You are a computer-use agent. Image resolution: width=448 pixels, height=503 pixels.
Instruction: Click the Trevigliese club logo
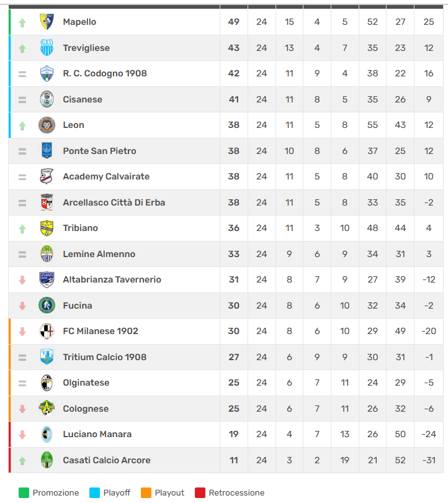(x=47, y=48)
